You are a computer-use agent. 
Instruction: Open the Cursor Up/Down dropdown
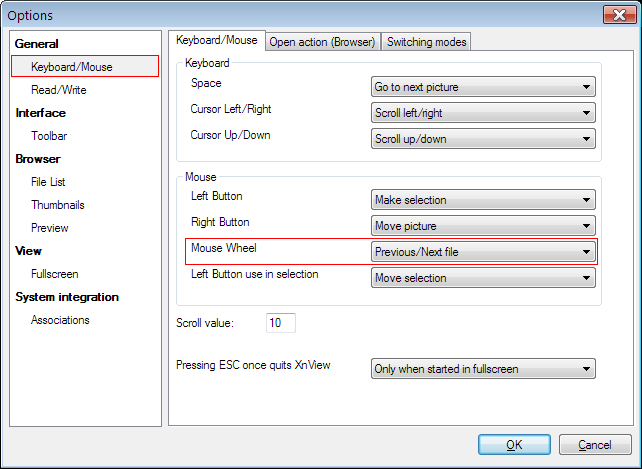(483, 139)
